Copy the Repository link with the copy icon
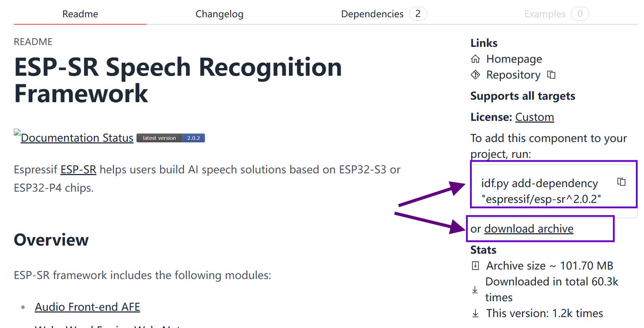The height and width of the screenshot is (328, 644). (x=551, y=75)
